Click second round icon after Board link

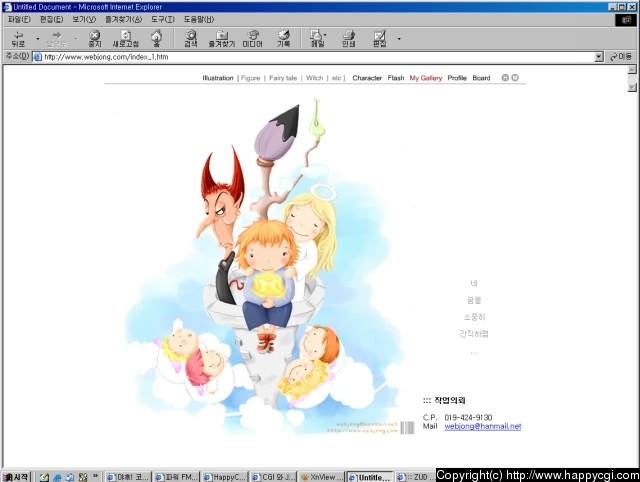515,78
